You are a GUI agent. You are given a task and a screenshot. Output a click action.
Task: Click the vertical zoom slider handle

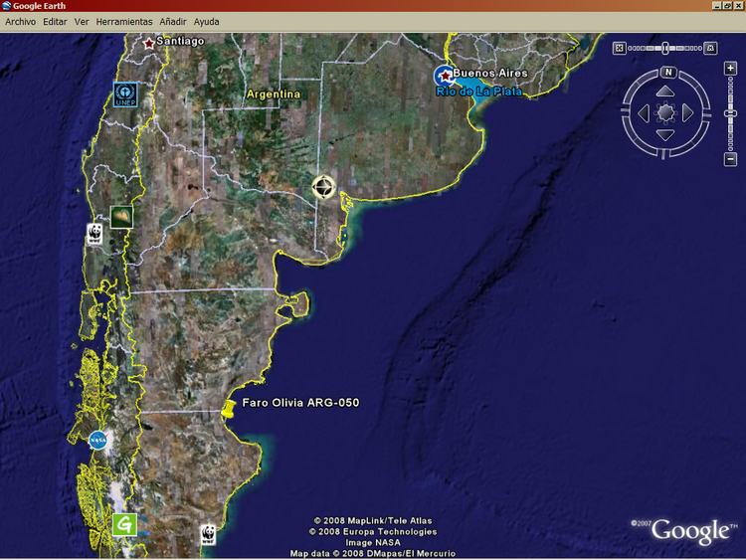coord(731,113)
